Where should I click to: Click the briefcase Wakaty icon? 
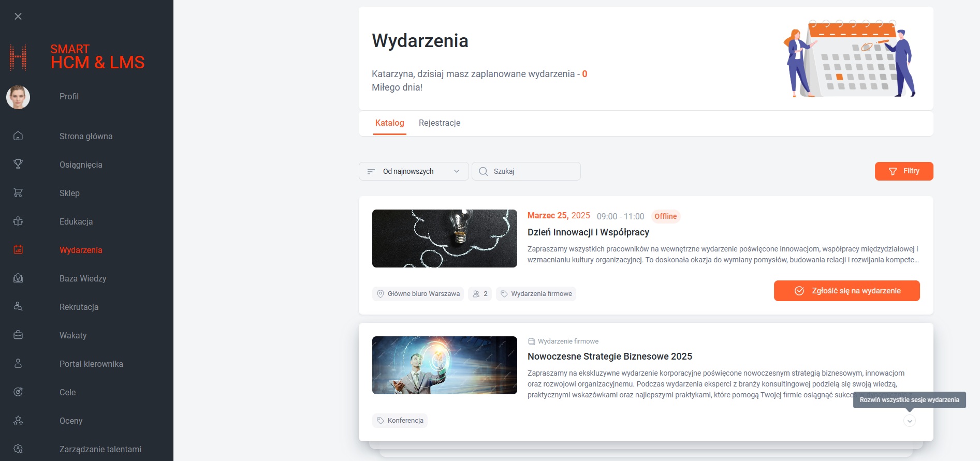[x=18, y=335]
